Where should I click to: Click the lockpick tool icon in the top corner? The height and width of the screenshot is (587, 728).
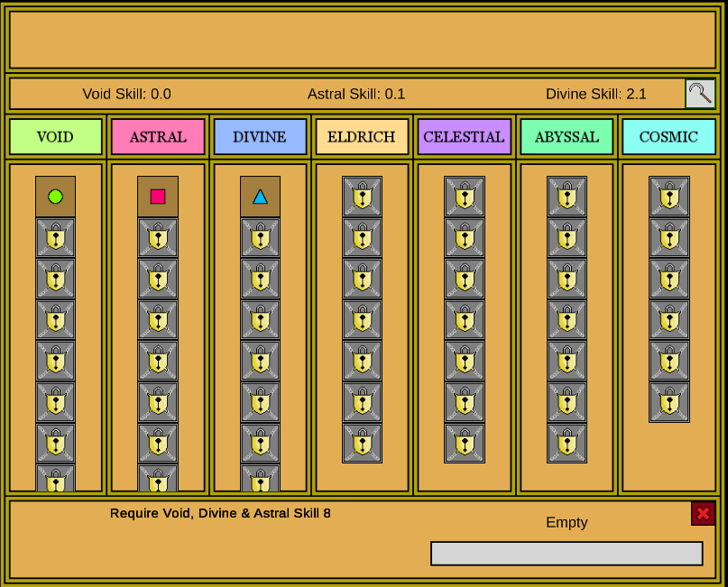[x=700, y=94]
